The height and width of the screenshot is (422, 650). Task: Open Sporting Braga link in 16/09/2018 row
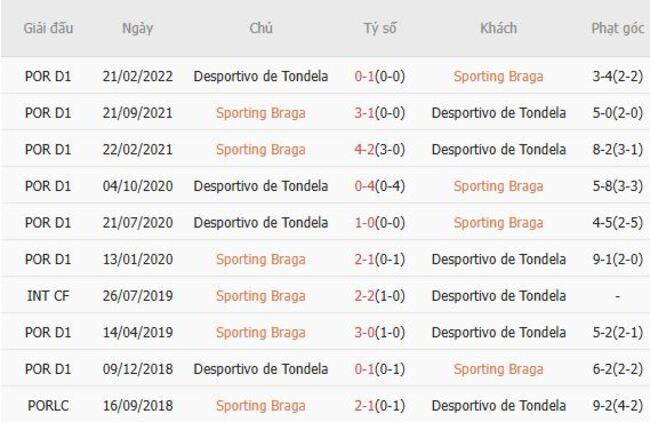pyautogui.click(x=260, y=405)
